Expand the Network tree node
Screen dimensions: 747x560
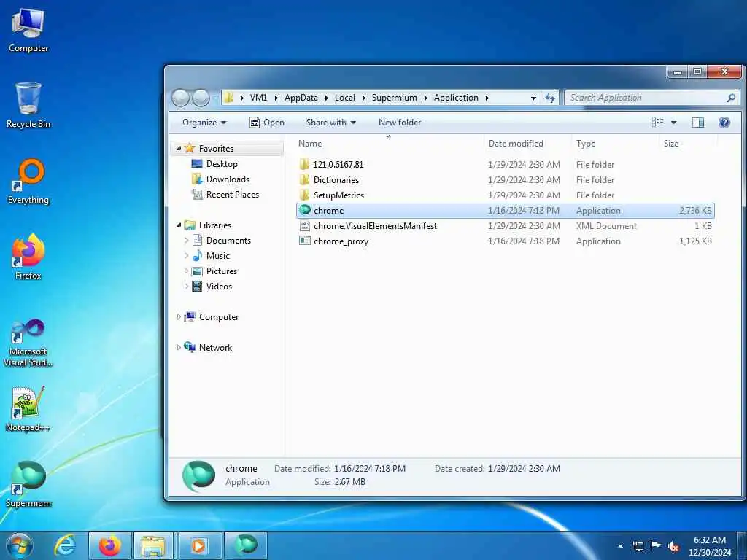click(179, 347)
